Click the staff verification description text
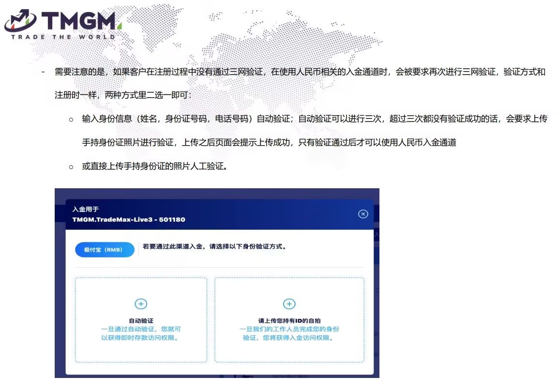 point(289,333)
